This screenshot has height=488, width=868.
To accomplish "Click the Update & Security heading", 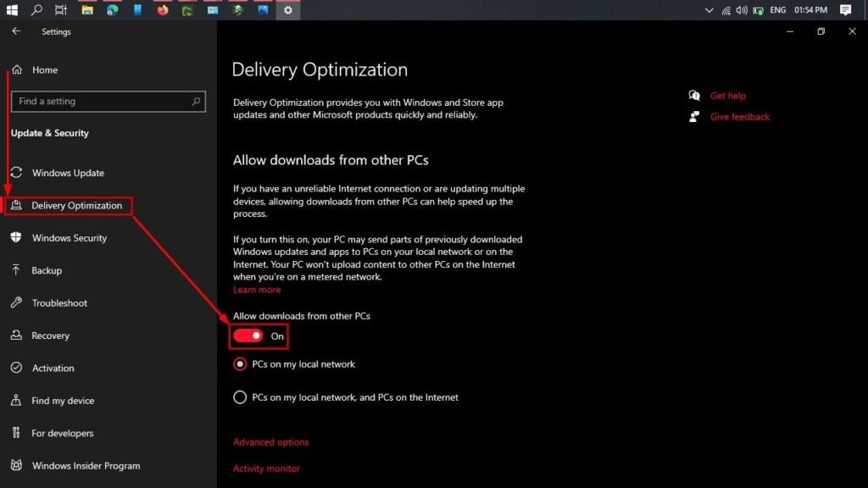I will [50, 133].
